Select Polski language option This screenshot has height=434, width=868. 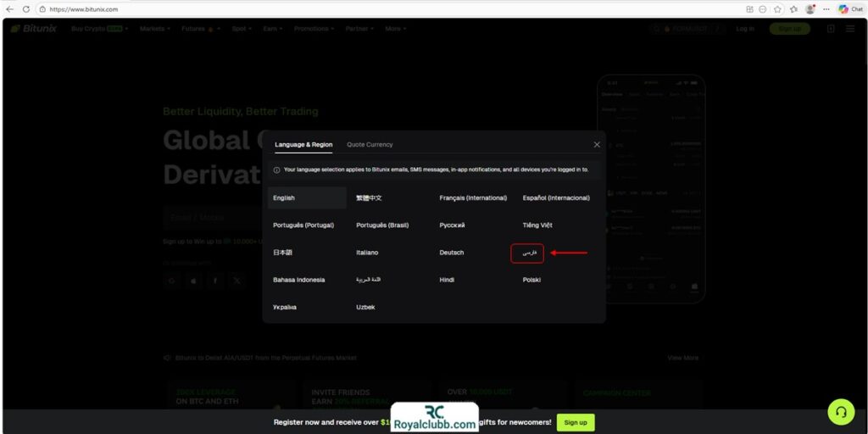531,280
